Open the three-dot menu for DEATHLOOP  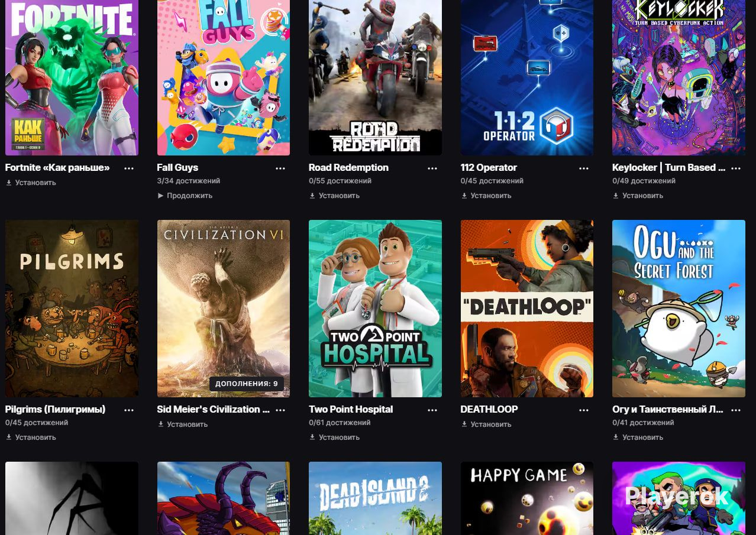click(584, 410)
